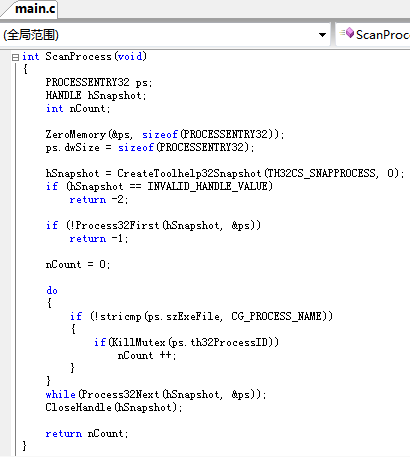The height and width of the screenshot is (457, 410).
Task: Click the CloseHandle call line
Action: click(x=114, y=407)
